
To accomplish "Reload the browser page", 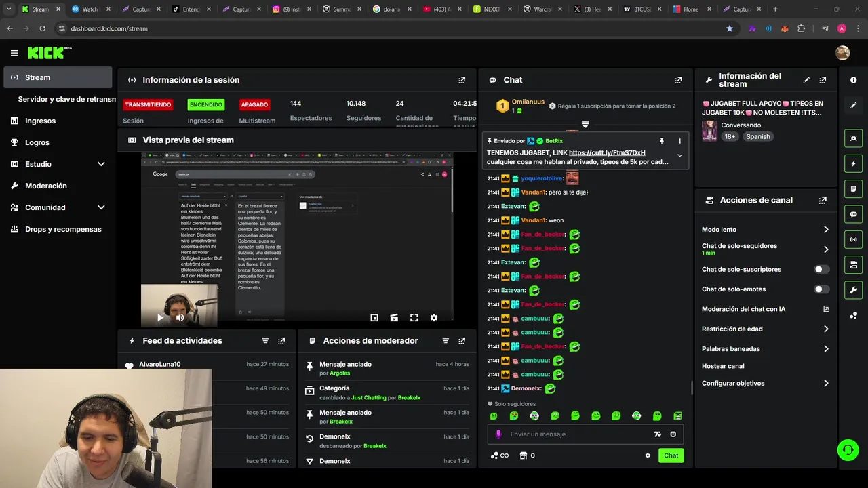I will coord(42,28).
